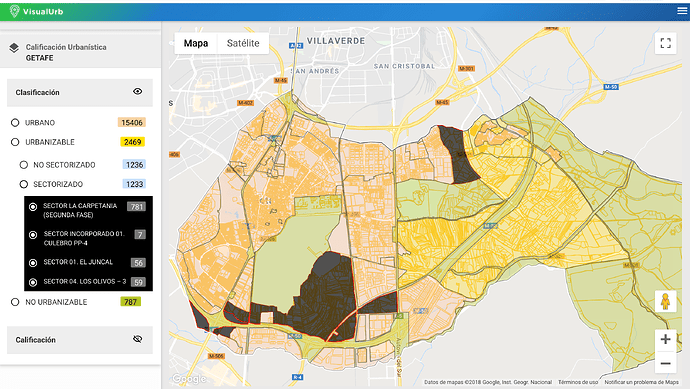Screen dimensions: 690x389
Task: Click the SAN CRISTOBAL map label
Action: click(404, 66)
